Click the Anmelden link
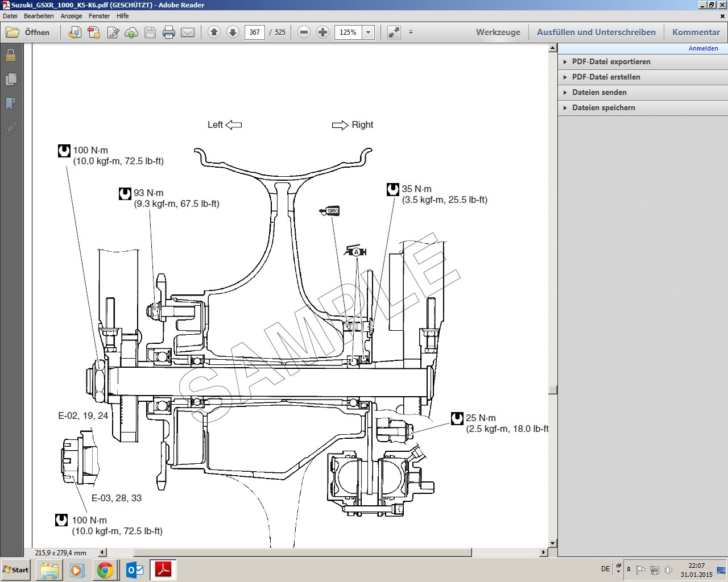The width and height of the screenshot is (728, 582). tap(703, 48)
